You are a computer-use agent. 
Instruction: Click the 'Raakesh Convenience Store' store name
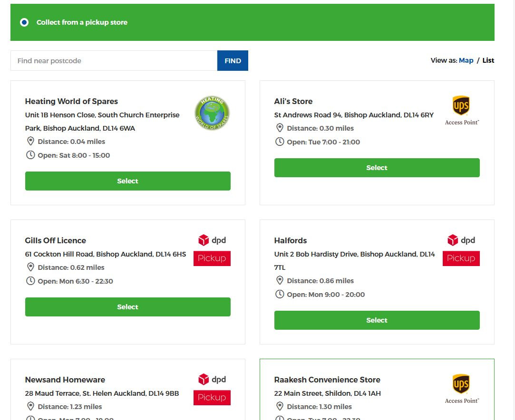(327, 380)
